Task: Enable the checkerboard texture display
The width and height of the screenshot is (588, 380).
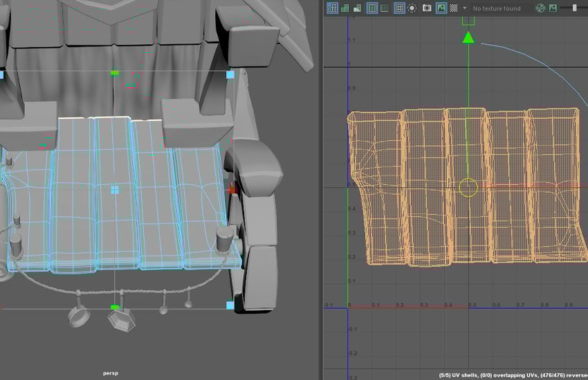Action: (x=453, y=8)
